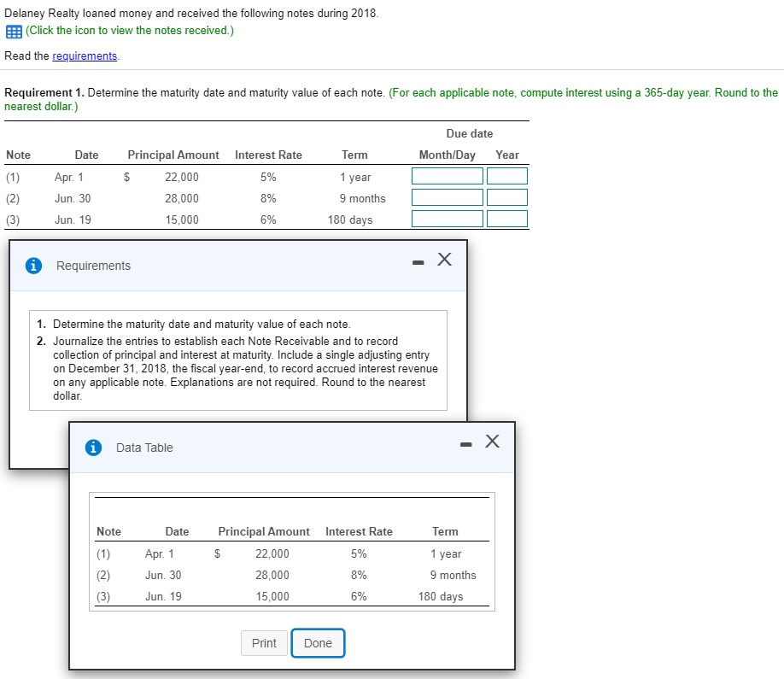The width and height of the screenshot is (784, 679).
Task: Click 'Jun. 19' in the Data Table dialog
Action: point(163,596)
